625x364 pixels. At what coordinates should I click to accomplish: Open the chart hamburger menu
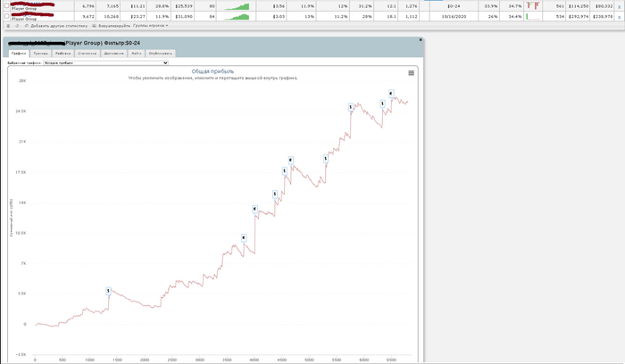click(411, 73)
